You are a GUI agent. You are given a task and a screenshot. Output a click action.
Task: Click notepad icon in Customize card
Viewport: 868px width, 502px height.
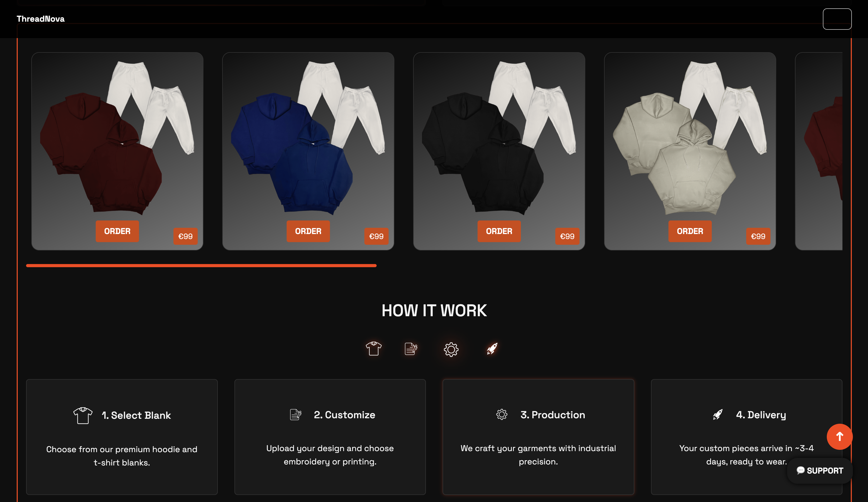click(x=296, y=415)
